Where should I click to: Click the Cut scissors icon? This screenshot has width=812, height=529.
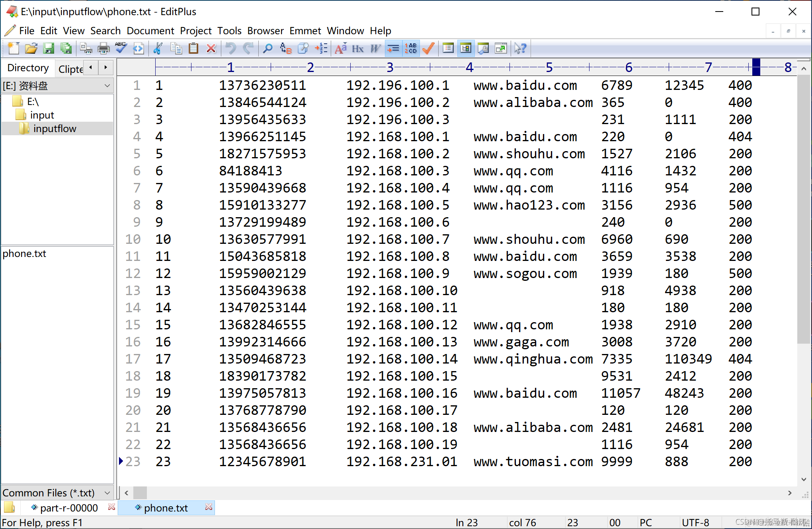click(x=158, y=49)
